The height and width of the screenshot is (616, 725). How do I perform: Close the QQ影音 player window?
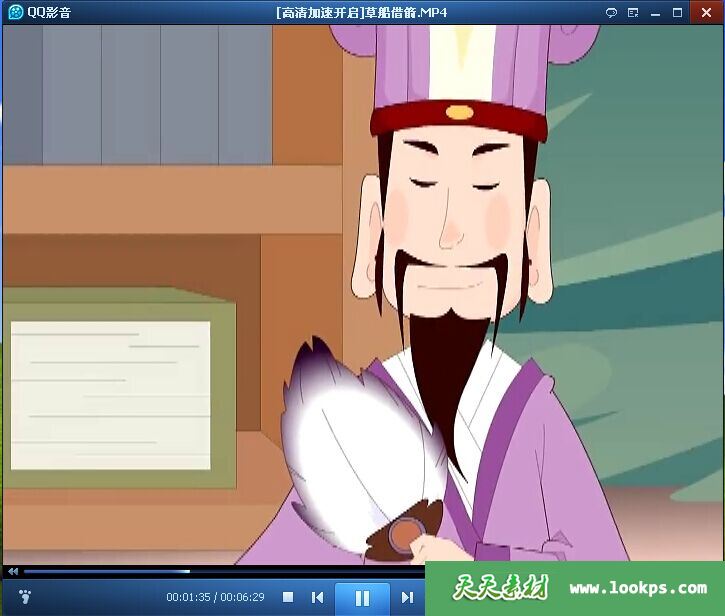click(704, 13)
